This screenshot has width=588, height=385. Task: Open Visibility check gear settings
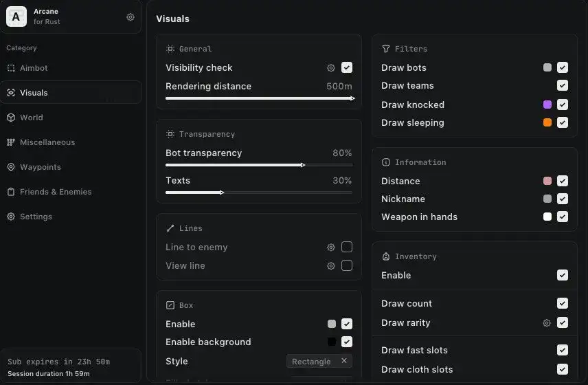331,68
